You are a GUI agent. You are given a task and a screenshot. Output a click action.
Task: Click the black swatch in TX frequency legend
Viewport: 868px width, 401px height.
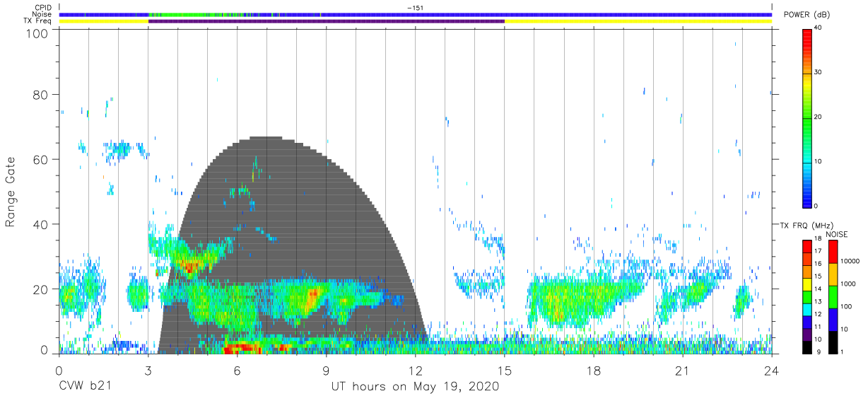[x=807, y=346]
